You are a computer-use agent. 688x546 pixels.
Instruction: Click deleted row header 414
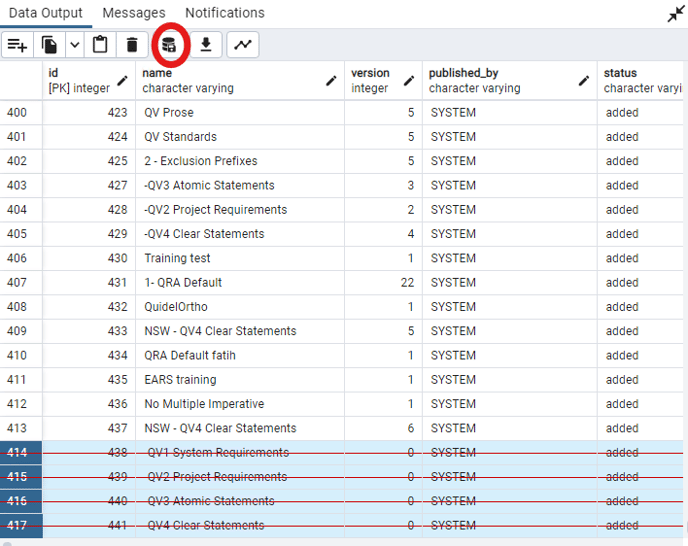pyautogui.click(x=21, y=453)
